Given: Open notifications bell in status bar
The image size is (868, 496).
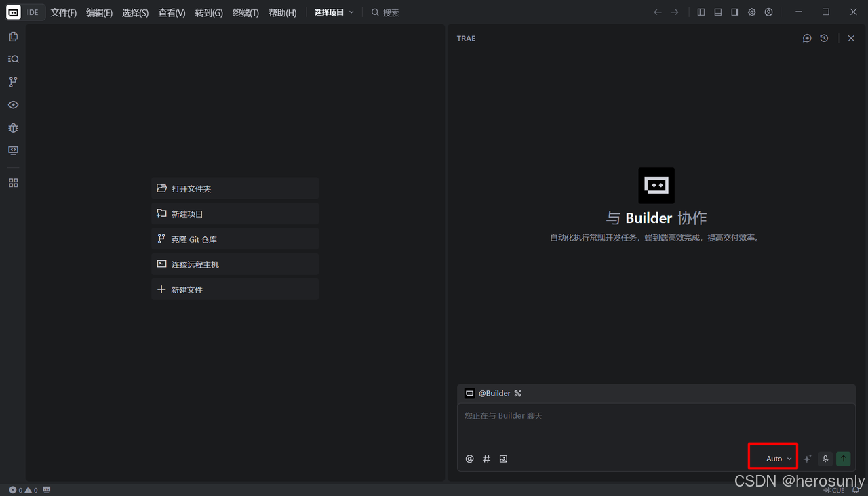Looking at the screenshot, I should pyautogui.click(x=856, y=490).
